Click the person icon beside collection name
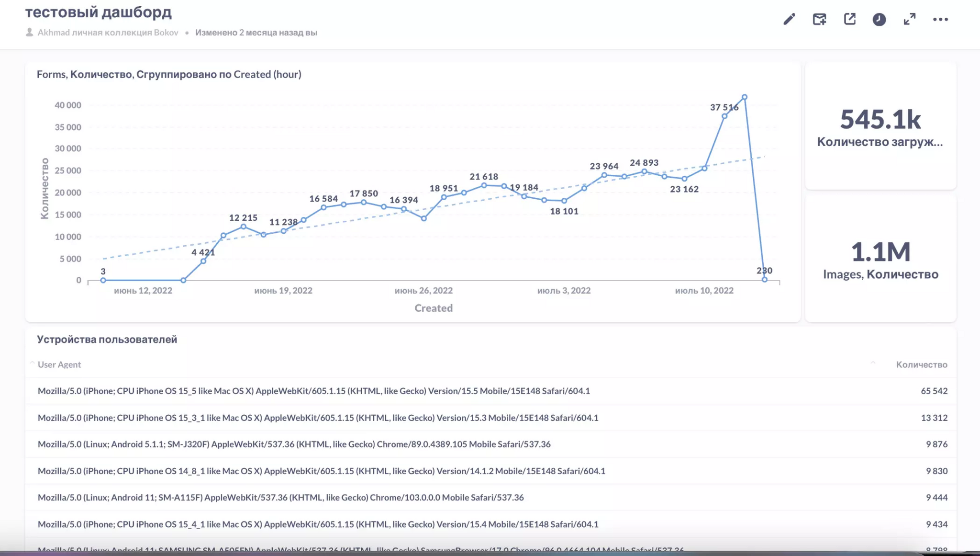 point(30,33)
